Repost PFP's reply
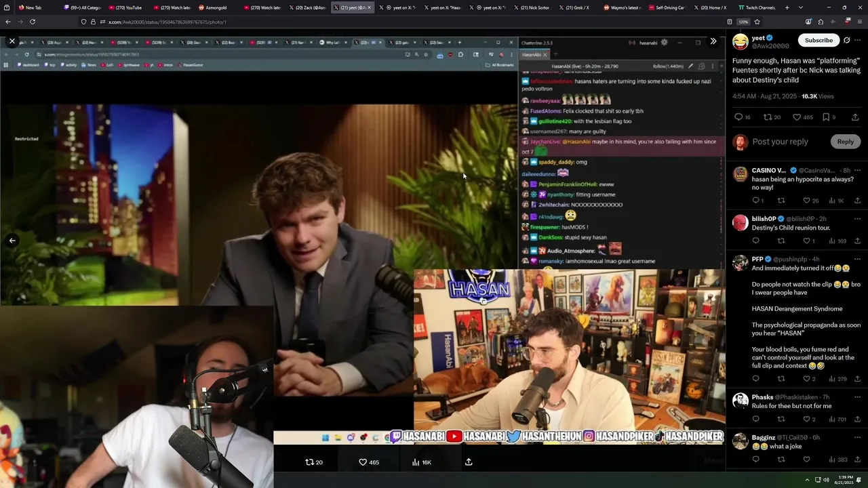Image resolution: width=868 pixels, height=488 pixels. (781, 379)
